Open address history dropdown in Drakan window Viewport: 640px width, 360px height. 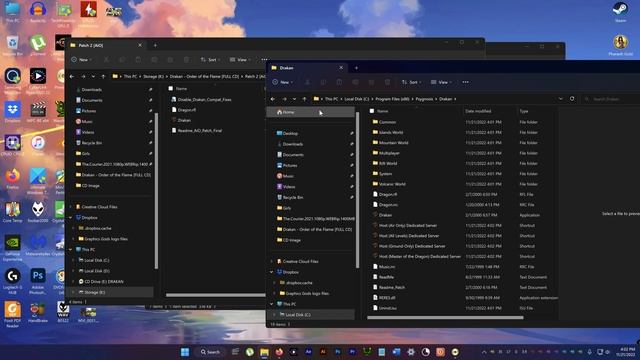(560, 99)
